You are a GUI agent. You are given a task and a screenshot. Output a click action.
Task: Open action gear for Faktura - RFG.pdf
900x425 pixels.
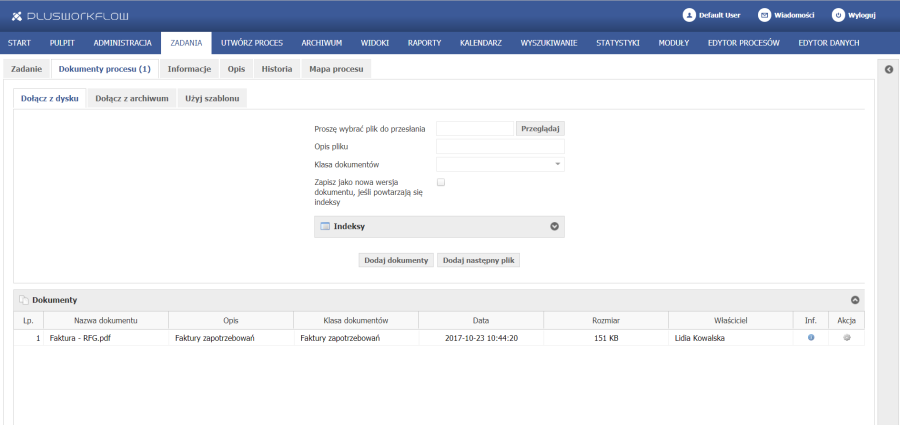pos(846,338)
